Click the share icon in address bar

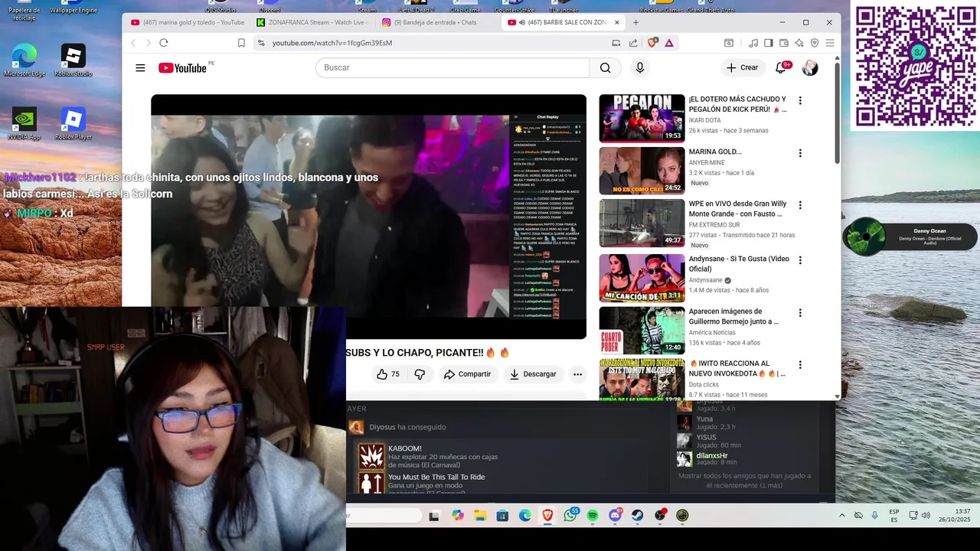(x=633, y=43)
